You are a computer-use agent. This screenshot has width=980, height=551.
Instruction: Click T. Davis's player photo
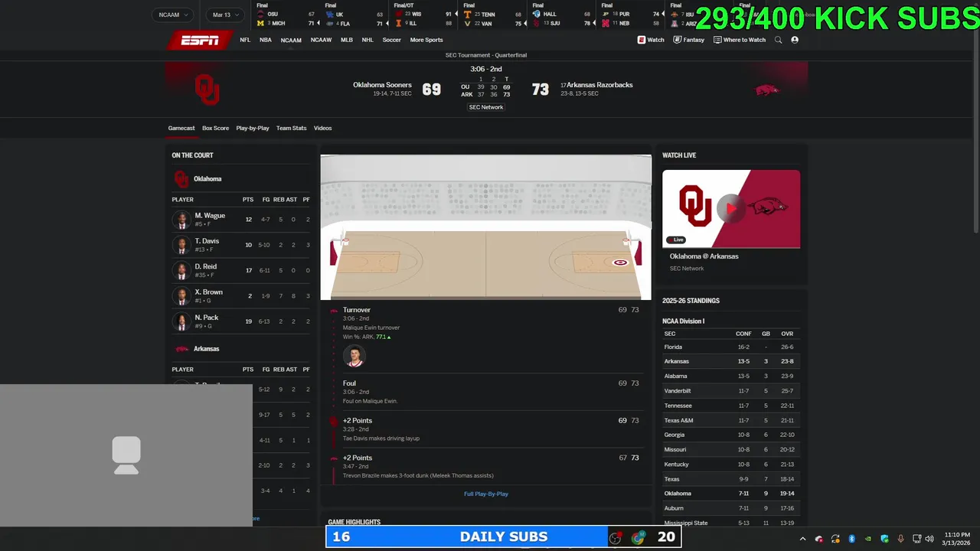[181, 245]
